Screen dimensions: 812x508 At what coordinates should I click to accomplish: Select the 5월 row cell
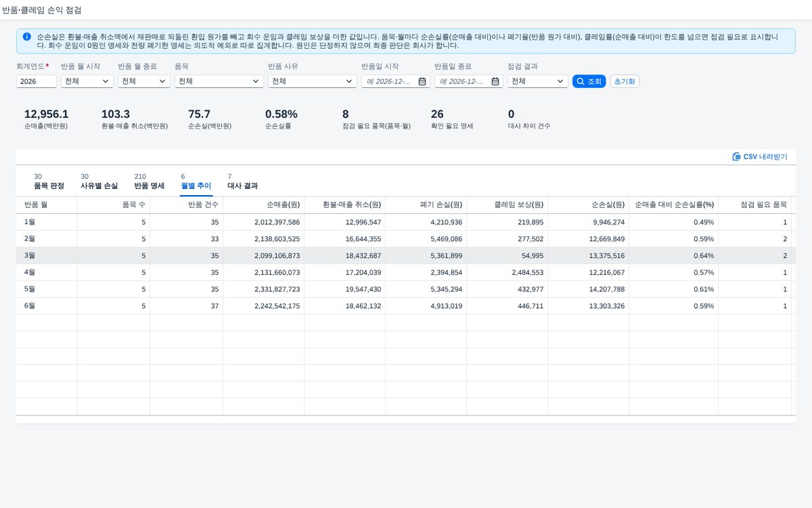[47, 289]
